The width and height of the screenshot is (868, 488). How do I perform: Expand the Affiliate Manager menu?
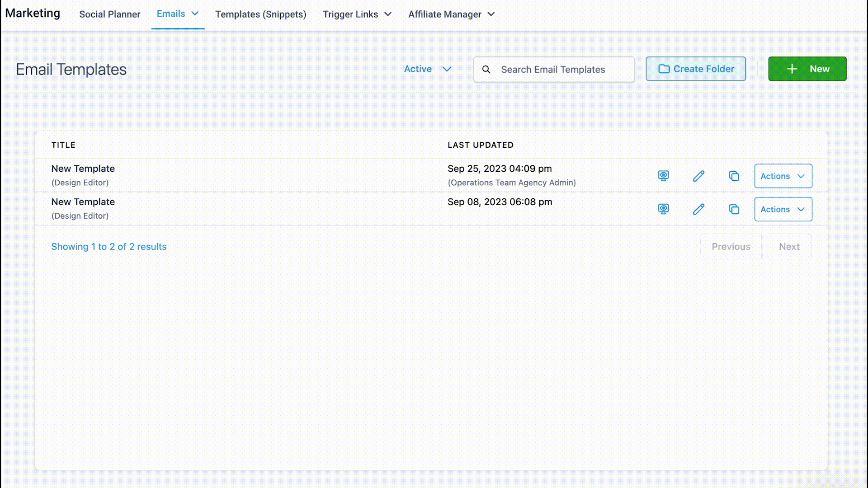tap(451, 14)
